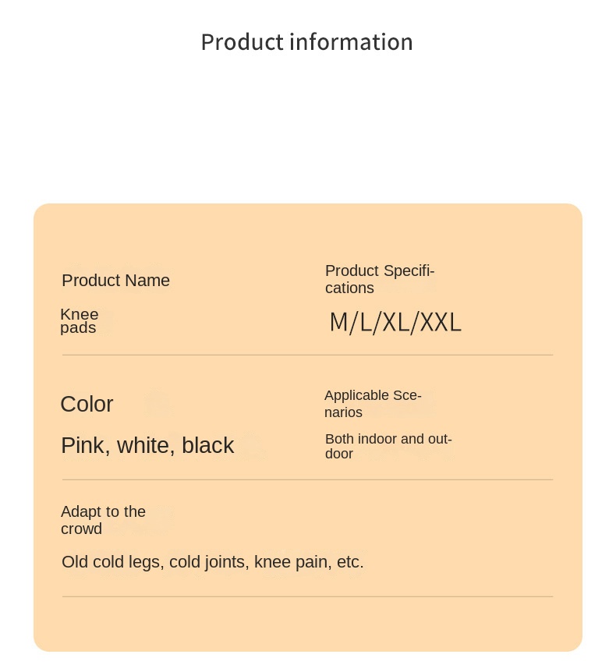Click the divider line below crowd description
The height and width of the screenshot is (672, 616).
[x=307, y=596]
